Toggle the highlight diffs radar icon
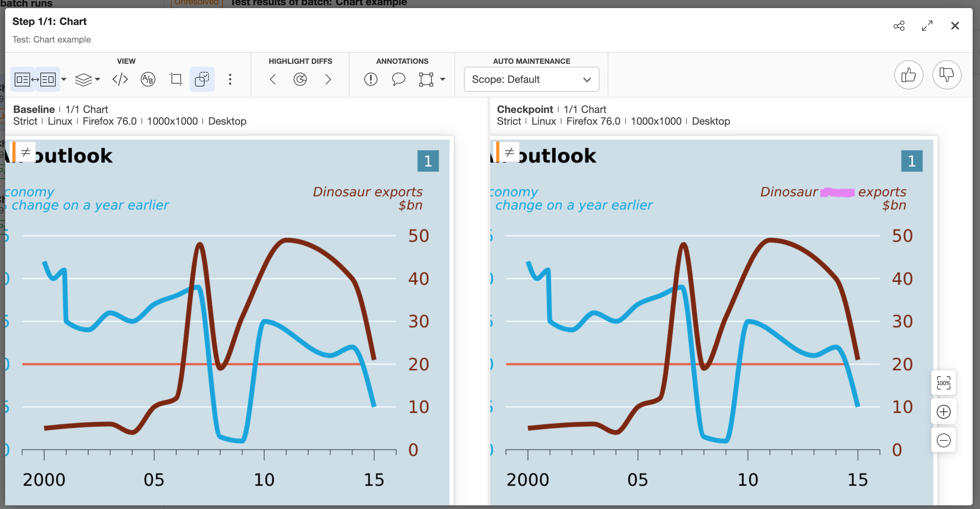Image resolution: width=980 pixels, height=509 pixels. click(x=300, y=79)
